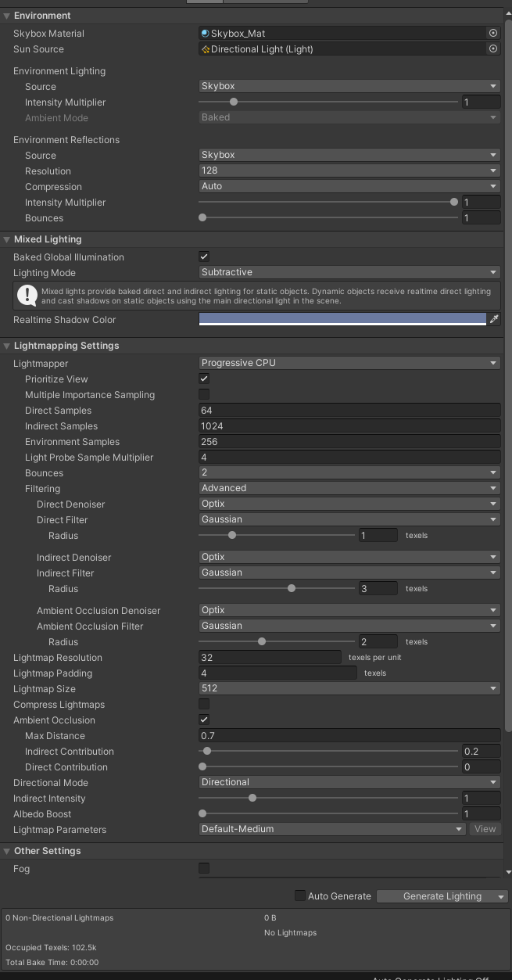
Task: Toggle Baked Global Illumination checkbox
Action: pyautogui.click(x=204, y=257)
